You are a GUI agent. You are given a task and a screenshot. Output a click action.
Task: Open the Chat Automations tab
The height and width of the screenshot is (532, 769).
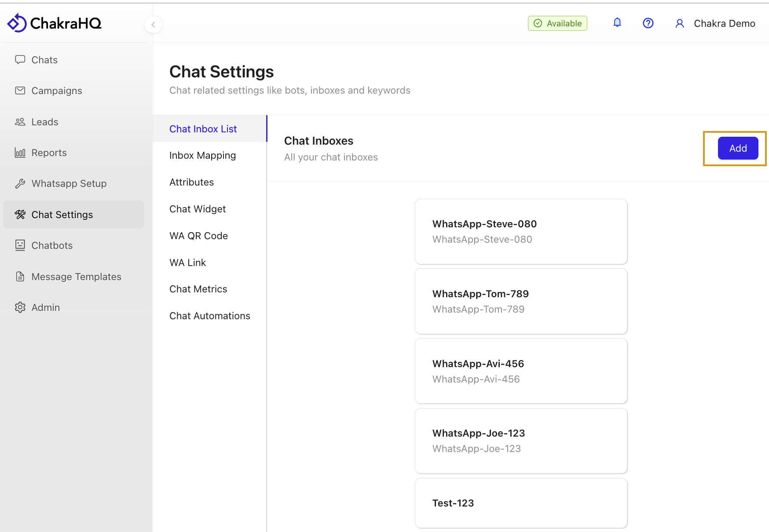[x=209, y=316]
